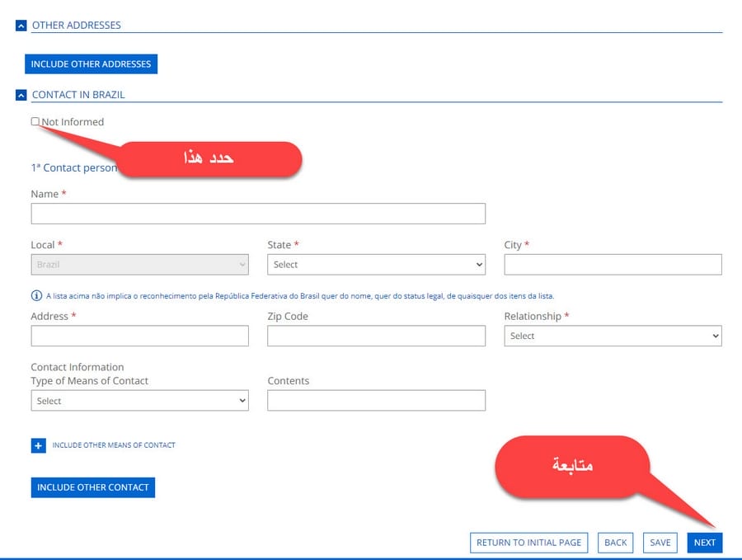Open Type of Means of Contact dropdown
742x560 pixels.
click(139, 401)
